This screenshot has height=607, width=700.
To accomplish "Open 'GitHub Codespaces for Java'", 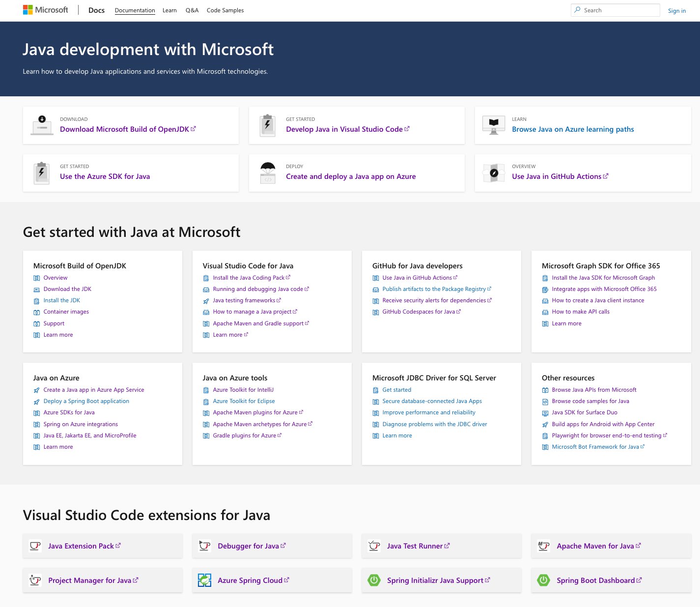I will pyautogui.click(x=419, y=311).
